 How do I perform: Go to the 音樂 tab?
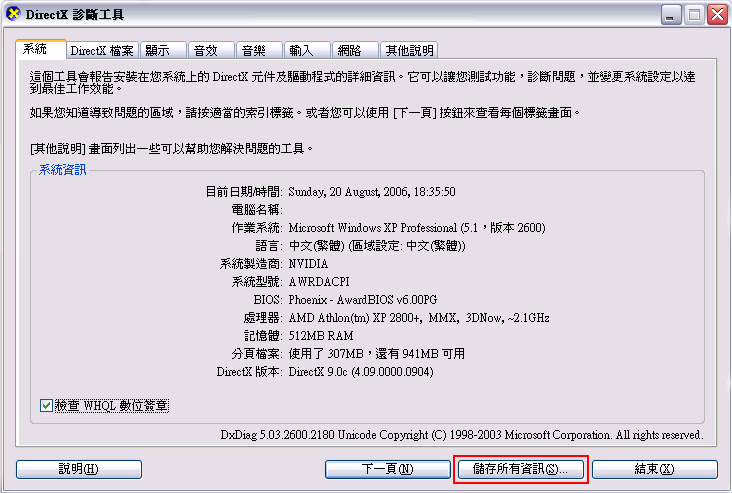point(260,50)
